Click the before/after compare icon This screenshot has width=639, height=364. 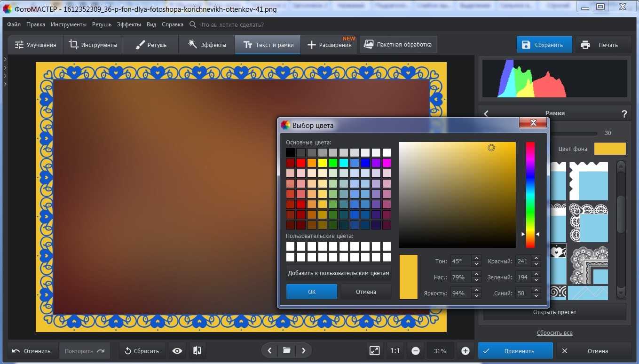pyautogui.click(x=197, y=351)
